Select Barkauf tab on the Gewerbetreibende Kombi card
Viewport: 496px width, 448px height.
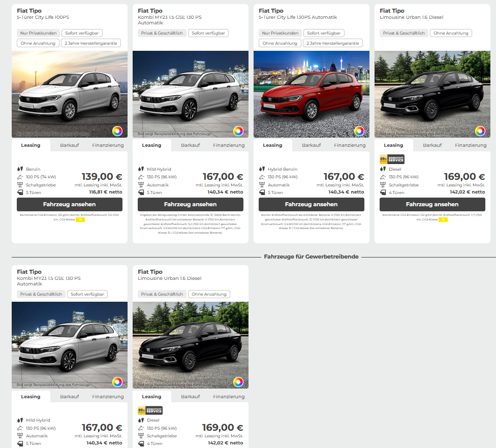[69, 397]
